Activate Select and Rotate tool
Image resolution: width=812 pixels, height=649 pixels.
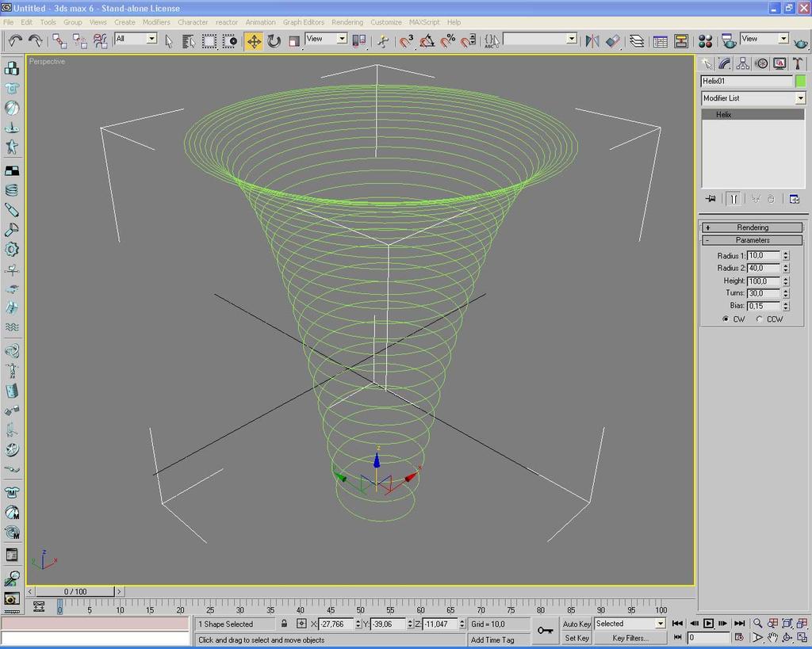274,41
